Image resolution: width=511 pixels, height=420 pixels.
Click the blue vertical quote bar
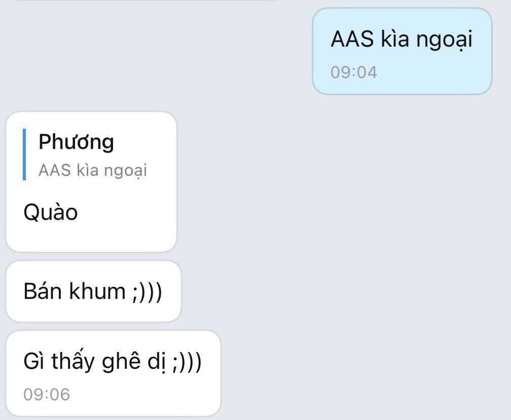click(24, 155)
